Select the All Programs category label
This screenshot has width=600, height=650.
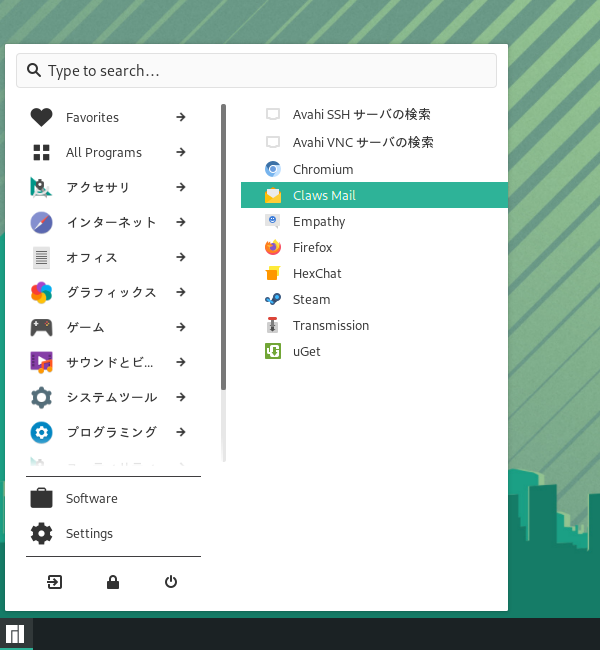(104, 153)
